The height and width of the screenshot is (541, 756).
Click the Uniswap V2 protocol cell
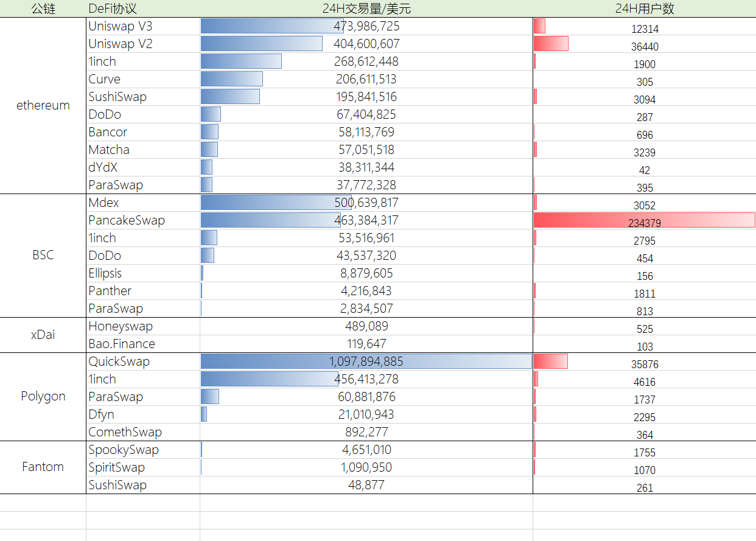[143, 44]
